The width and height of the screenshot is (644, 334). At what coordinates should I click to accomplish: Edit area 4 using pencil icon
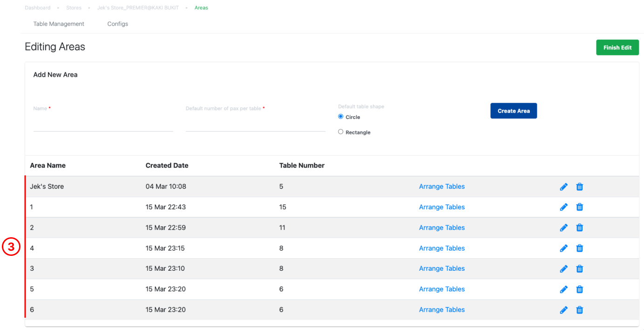[x=563, y=248]
